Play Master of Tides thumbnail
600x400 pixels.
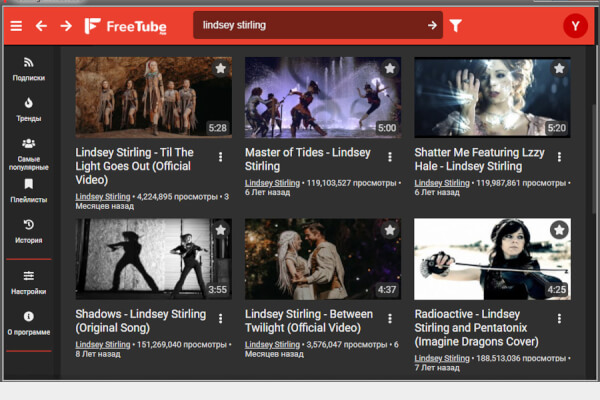(323, 97)
